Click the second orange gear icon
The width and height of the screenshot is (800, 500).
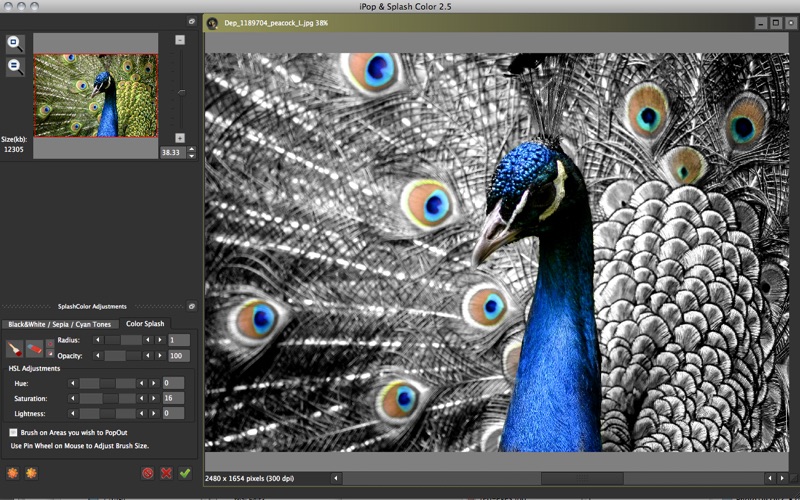coord(31,473)
